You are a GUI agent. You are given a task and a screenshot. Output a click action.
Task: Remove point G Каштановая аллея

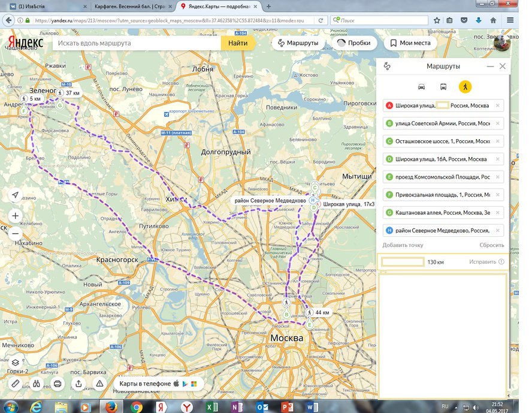tap(498, 212)
